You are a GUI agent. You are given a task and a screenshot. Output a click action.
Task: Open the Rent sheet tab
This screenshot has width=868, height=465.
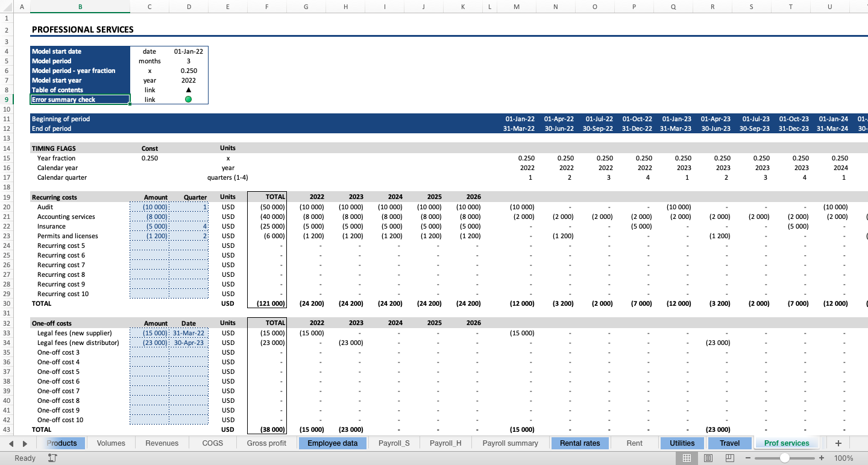tap(634, 443)
